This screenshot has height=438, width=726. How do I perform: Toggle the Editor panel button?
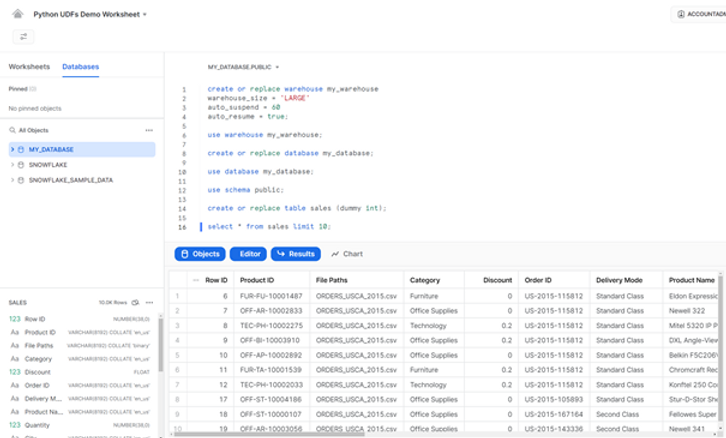[x=248, y=254]
